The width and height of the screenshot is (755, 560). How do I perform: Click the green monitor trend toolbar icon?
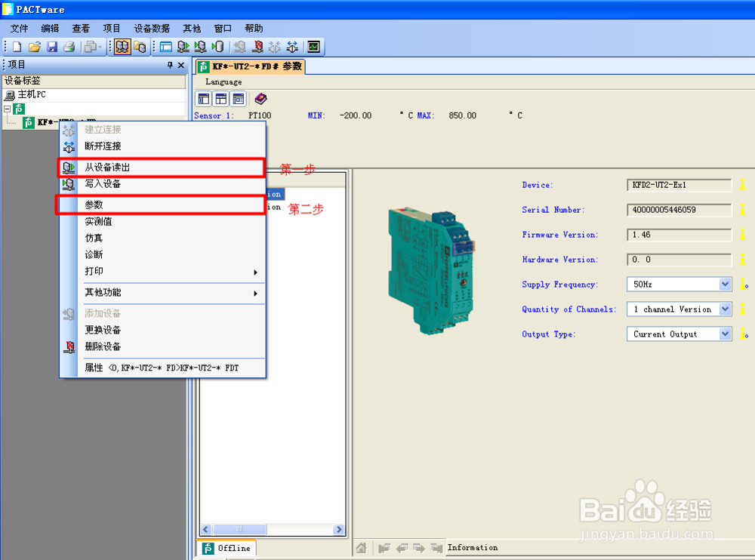click(x=314, y=47)
